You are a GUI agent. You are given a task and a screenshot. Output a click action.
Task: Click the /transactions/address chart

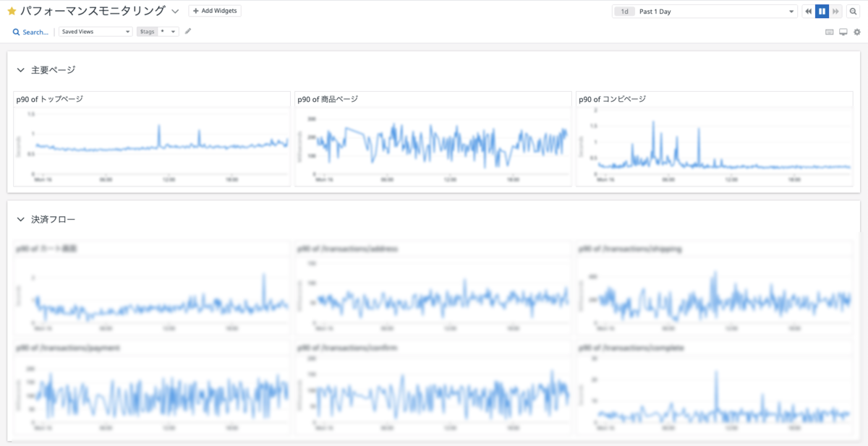[x=433, y=296]
